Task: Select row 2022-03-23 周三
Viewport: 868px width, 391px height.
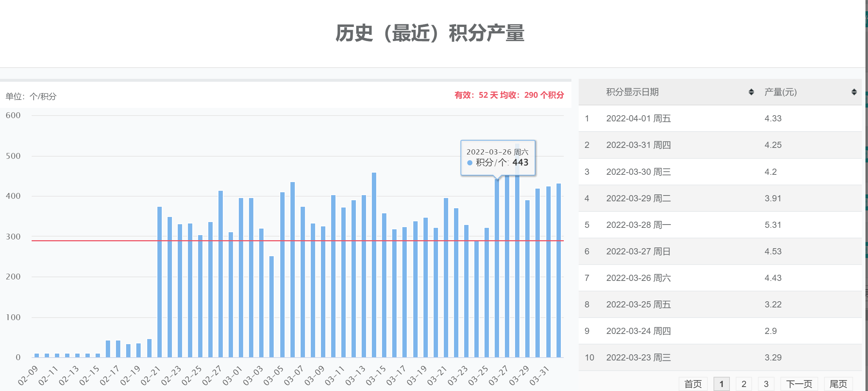Action: (720, 357)
